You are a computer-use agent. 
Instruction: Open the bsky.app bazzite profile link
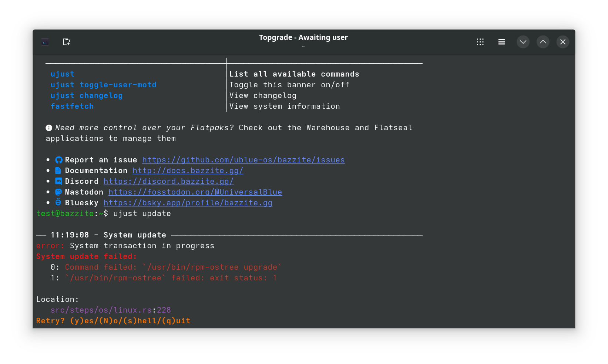click(x=188, y=202)
